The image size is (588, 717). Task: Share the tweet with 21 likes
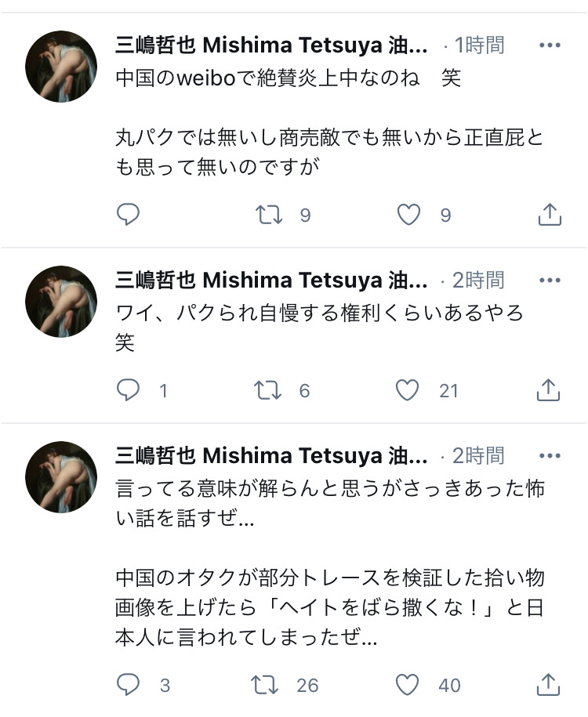point(548,390)
